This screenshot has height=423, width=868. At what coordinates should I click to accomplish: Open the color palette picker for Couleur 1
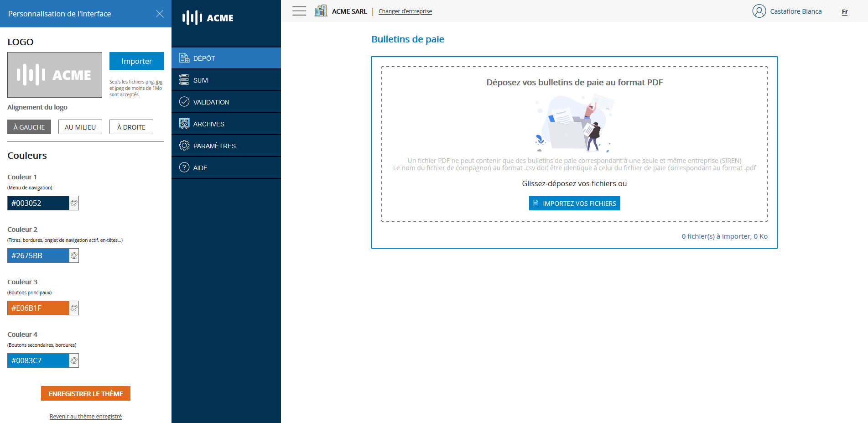click(73, 203)
